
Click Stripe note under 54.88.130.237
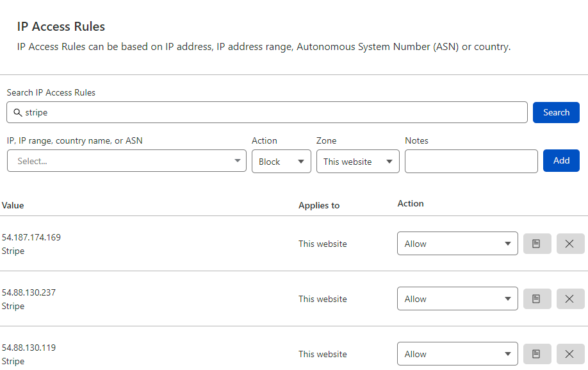tap(13, 307)
